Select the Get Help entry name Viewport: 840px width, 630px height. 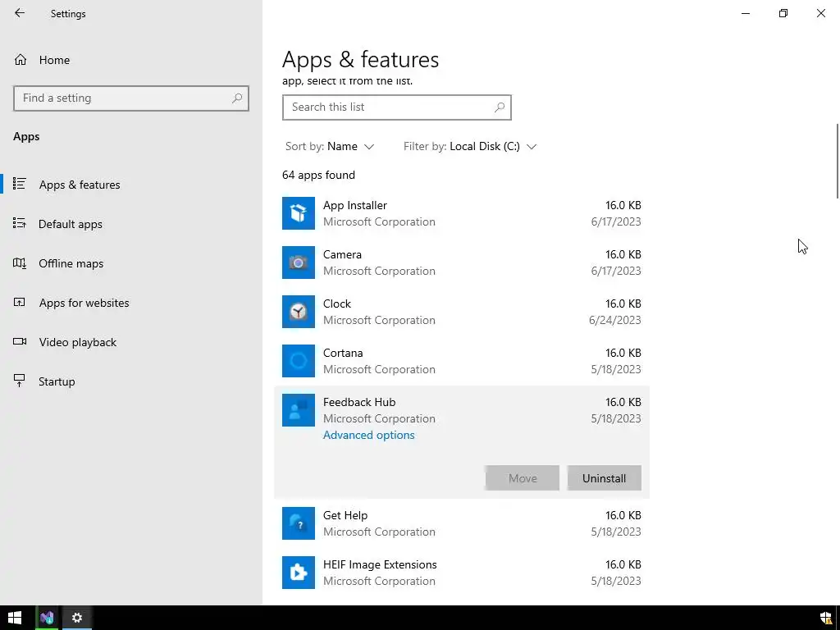click(345, 515)
